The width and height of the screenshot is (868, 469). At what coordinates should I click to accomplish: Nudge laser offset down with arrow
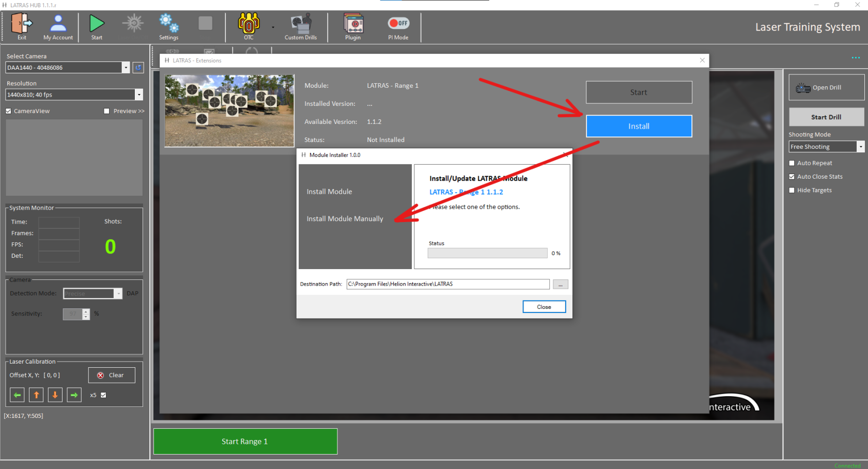(55, 395)
